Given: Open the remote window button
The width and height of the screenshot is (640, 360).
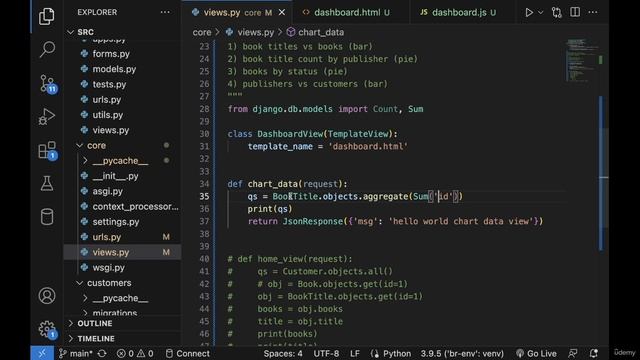Looking at the screenshot, I should 42,353.
